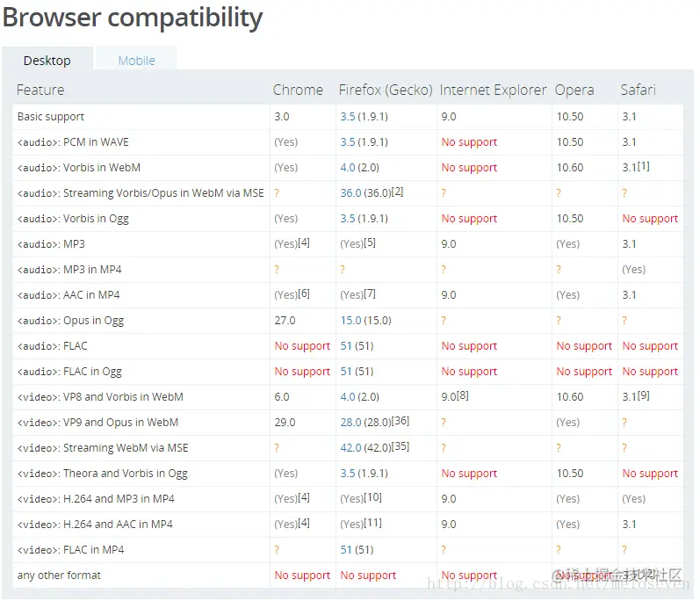Click Firefox (Yes)[5] for audio MP3

pos(358,243)
